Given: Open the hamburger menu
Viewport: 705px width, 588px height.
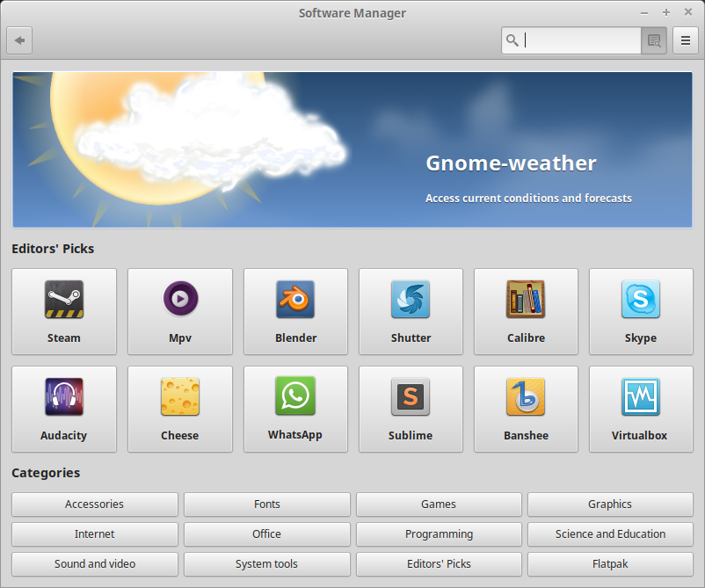Looking at the screenshot, I should click(x=685, y=40).
